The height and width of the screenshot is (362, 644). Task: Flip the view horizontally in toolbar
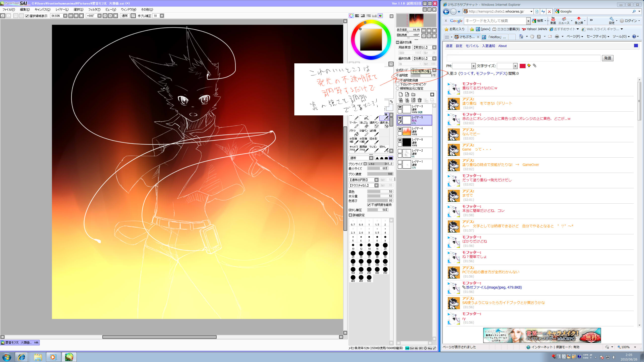[133, 16]
